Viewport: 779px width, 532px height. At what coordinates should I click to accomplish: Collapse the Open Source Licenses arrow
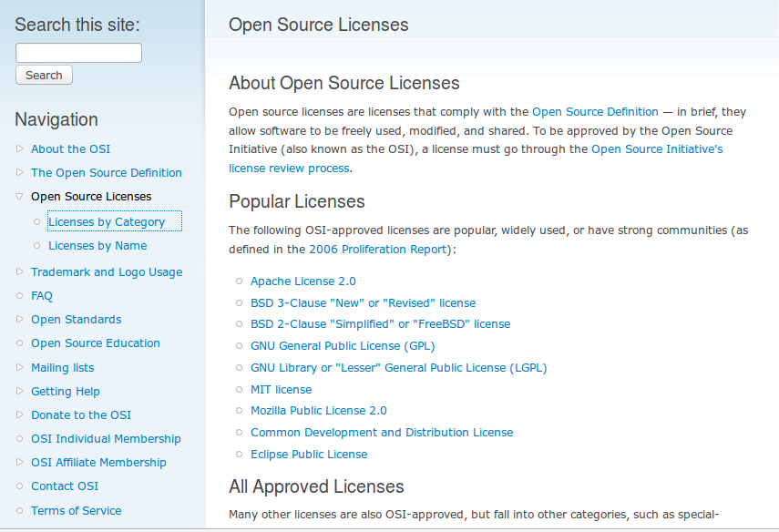tap(19, 196)
